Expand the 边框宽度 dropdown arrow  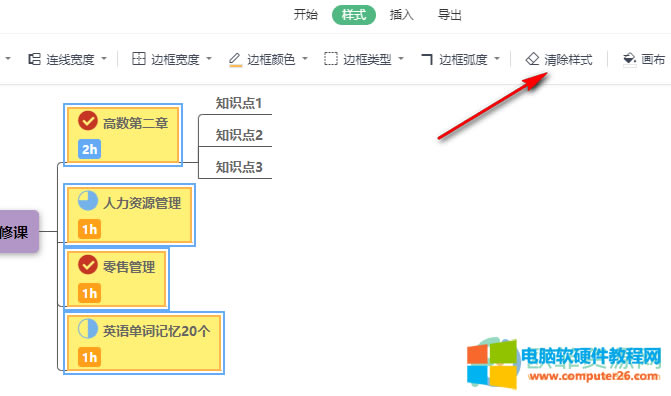click(x=209, y=59)
